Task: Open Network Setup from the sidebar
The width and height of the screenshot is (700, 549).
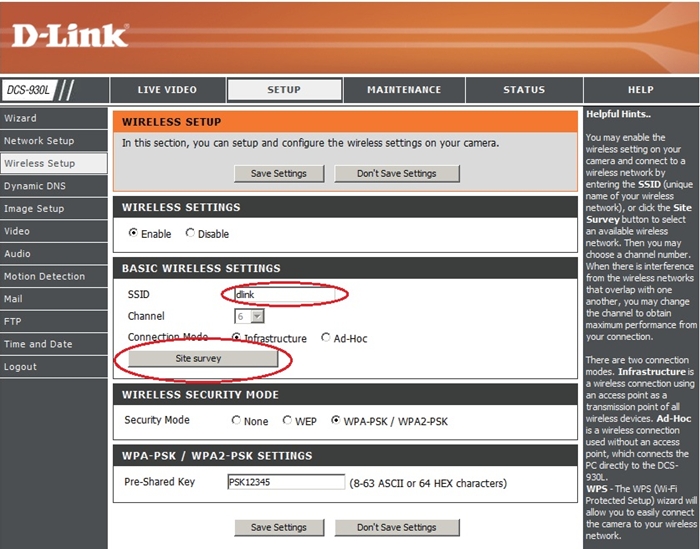Action: [39, 141]
